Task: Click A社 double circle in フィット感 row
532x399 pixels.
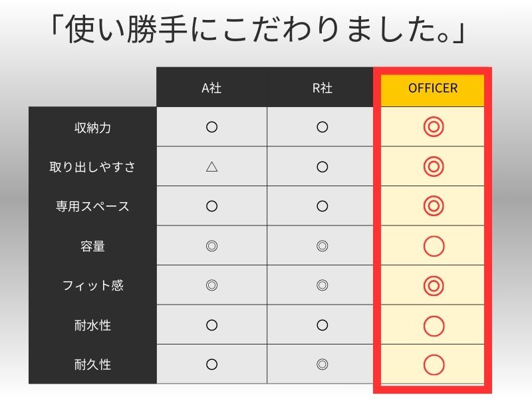Action: click(211, 285)
